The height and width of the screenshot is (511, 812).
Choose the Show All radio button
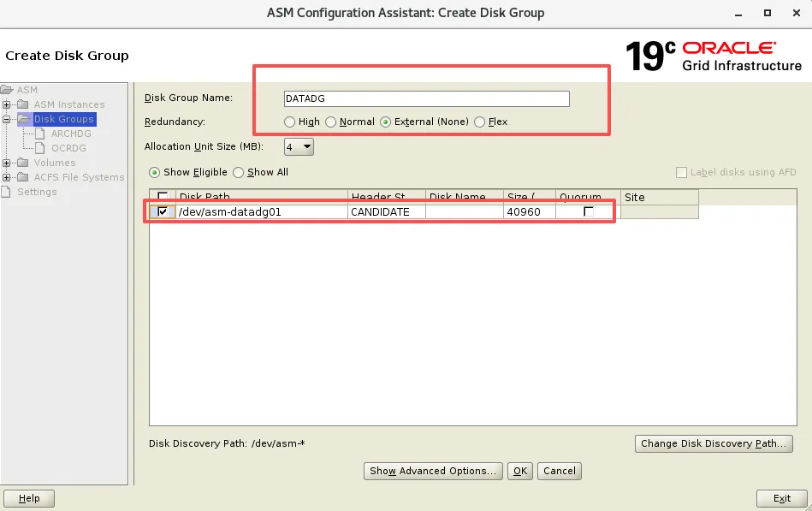pyautogui.click(x=238, y=173)
